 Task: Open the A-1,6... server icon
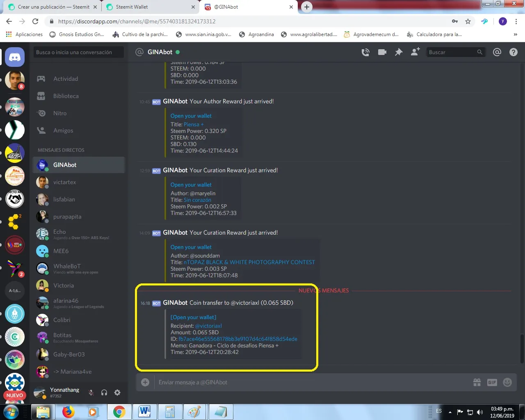pos(15,291)
